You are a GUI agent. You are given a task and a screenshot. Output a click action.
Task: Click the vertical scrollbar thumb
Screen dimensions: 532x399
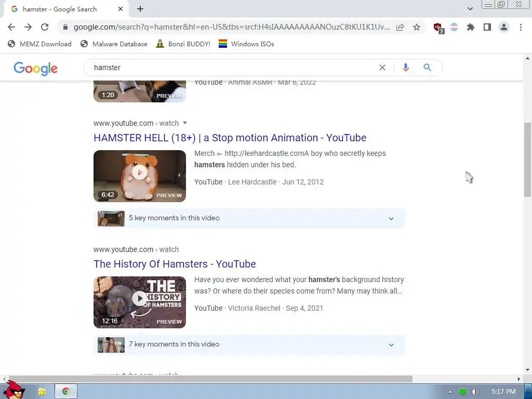tap(527, 159)
